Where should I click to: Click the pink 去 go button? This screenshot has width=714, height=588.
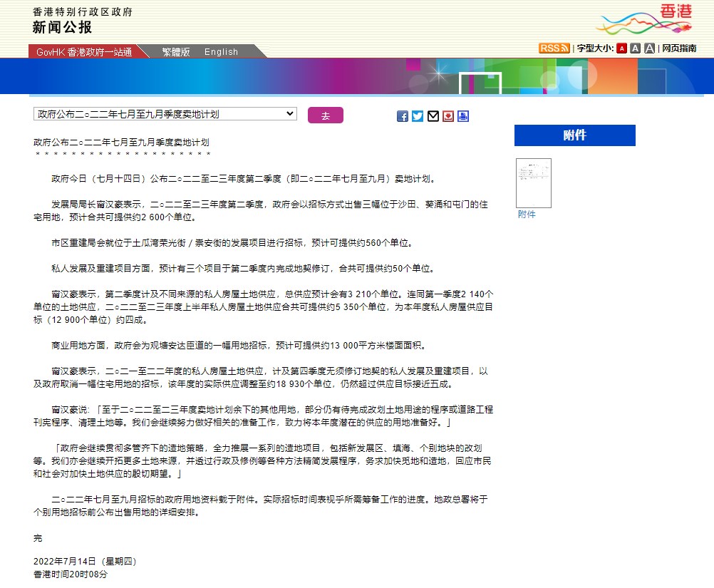coord(326,115)
